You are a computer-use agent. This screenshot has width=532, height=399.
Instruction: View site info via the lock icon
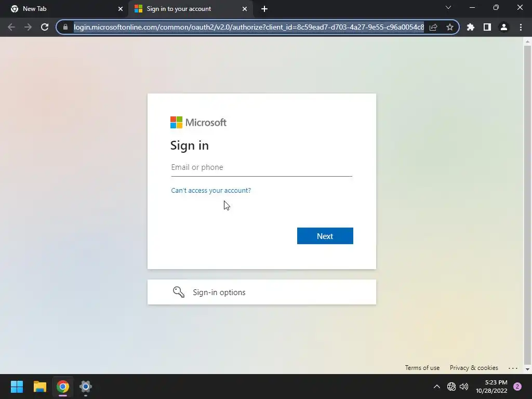pyautogui.click(x=65, y=27)
